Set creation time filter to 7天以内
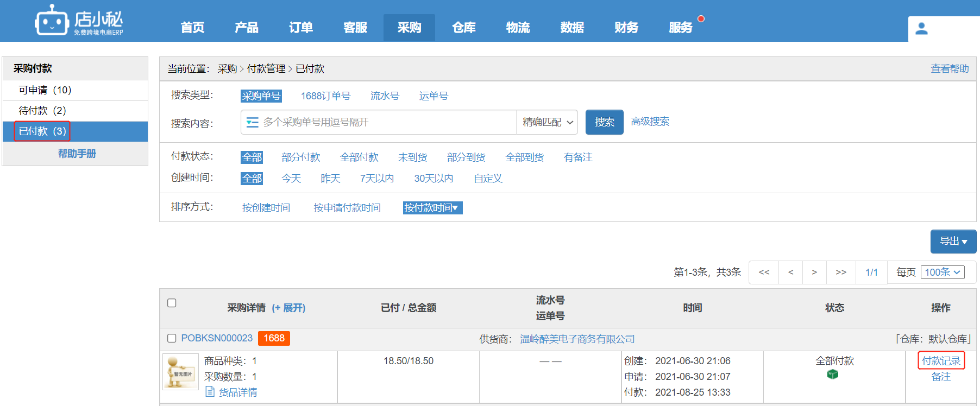This screenshot has width=980, height=406. tap(376, 179)
